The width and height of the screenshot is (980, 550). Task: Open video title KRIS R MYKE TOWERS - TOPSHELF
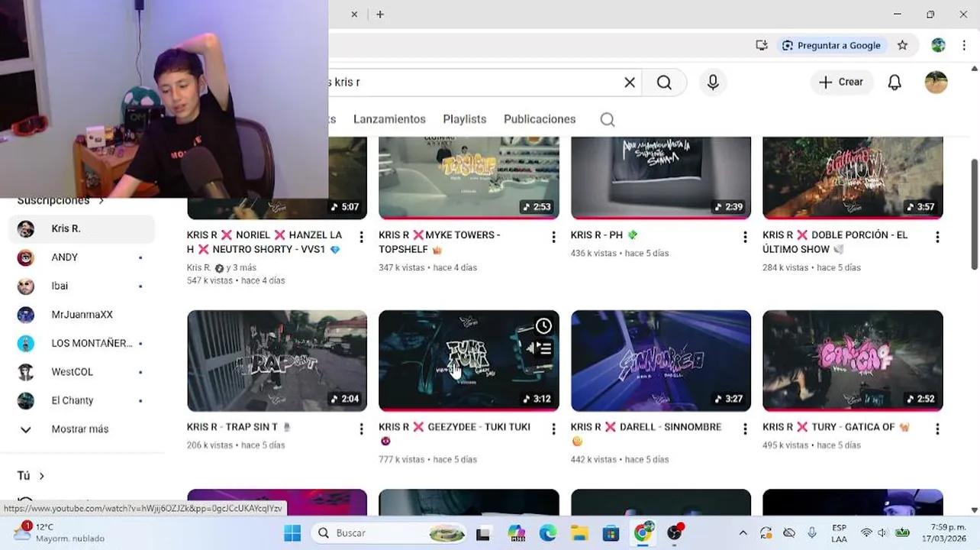click(440, 242)
